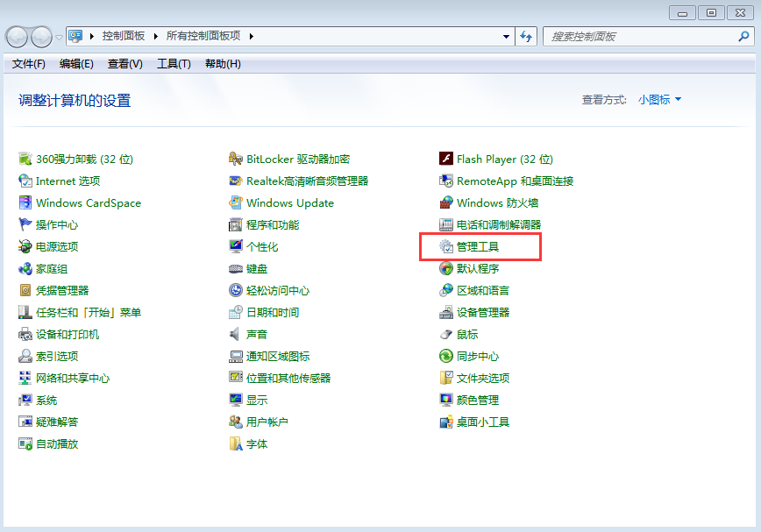Click 任务栏和「开始」菜单 link
Image resolution: width=761 pixels, height=532 pixels.
[x=89, y=313]
